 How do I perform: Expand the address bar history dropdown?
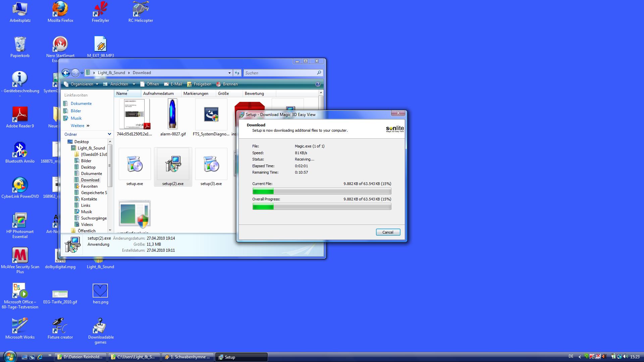229,73
